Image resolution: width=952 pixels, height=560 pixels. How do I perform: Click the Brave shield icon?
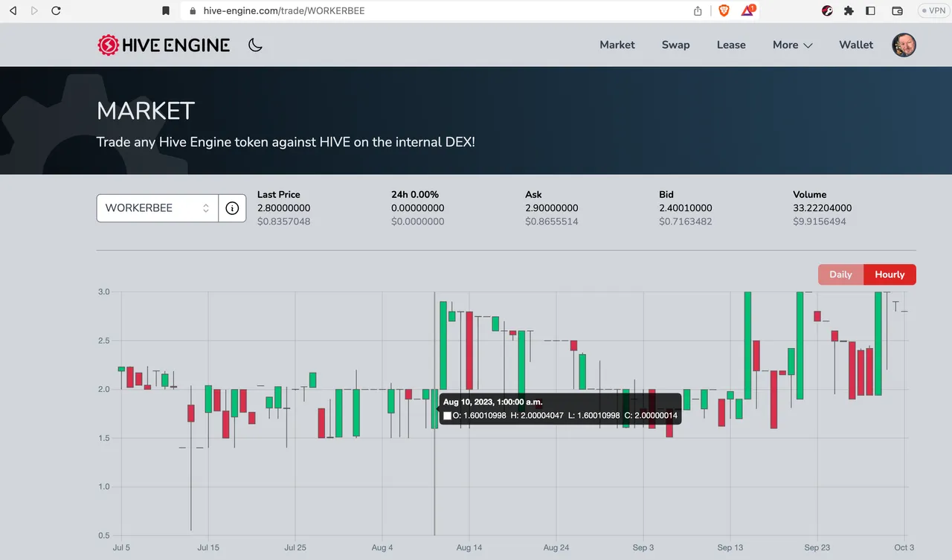point(724,11)
